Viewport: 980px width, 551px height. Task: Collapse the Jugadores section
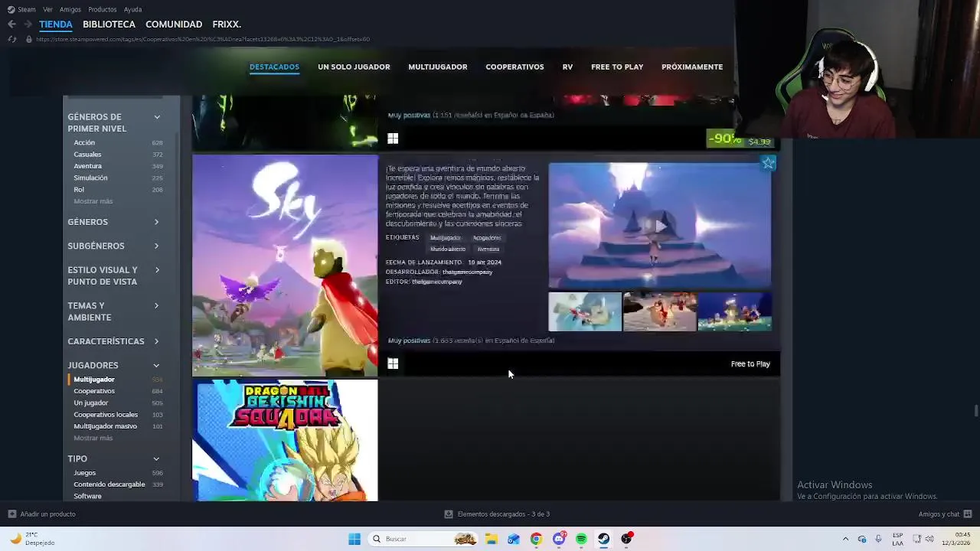[x=115, y=365]
